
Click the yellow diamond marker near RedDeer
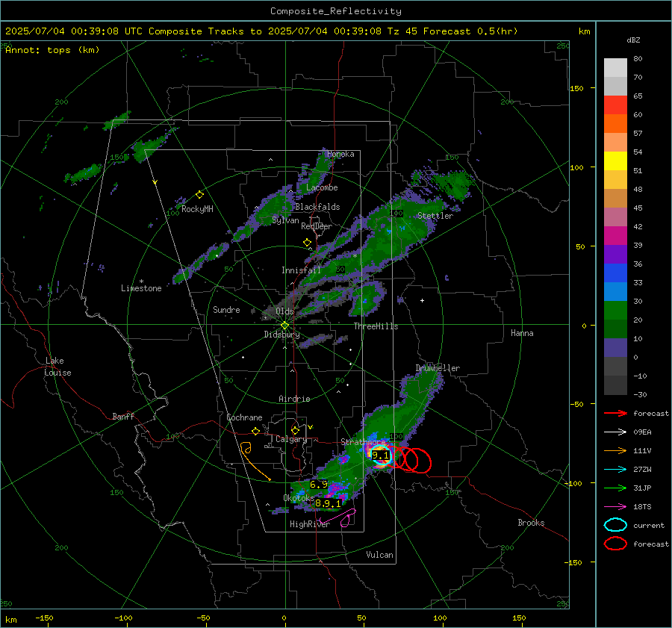pyautogui.click(x=307, y=243)
